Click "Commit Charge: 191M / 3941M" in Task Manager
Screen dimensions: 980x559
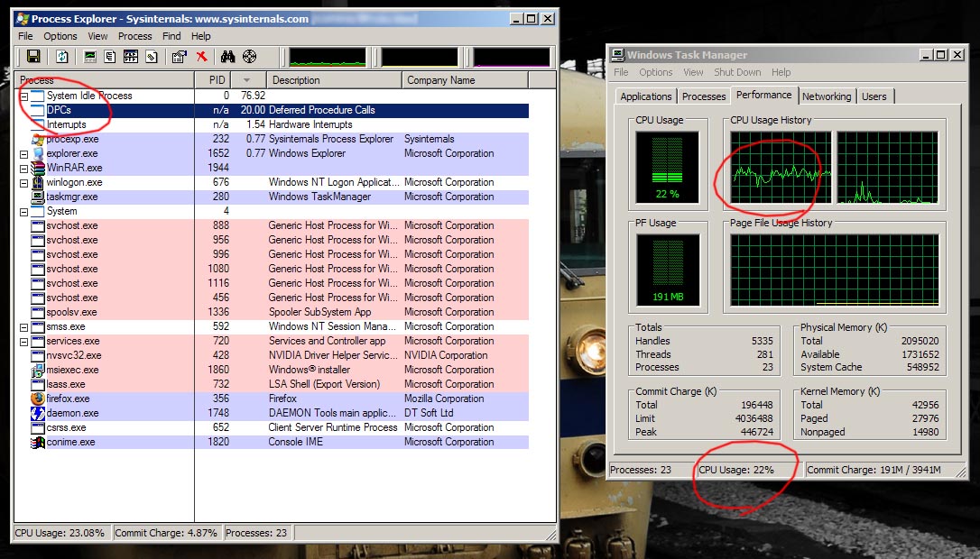pos(874,470)
